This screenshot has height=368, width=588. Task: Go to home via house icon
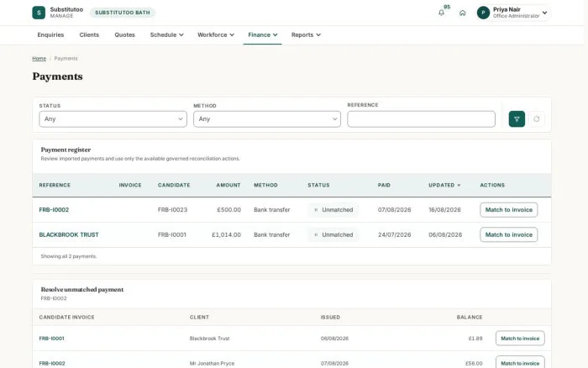[462, 13]
